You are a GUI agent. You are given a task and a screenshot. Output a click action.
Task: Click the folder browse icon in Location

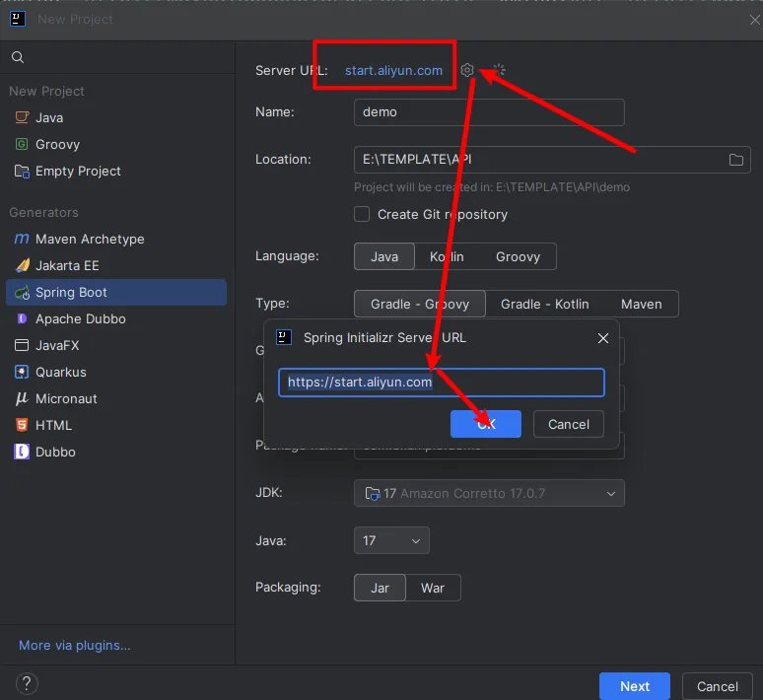[x=735, y=160]
